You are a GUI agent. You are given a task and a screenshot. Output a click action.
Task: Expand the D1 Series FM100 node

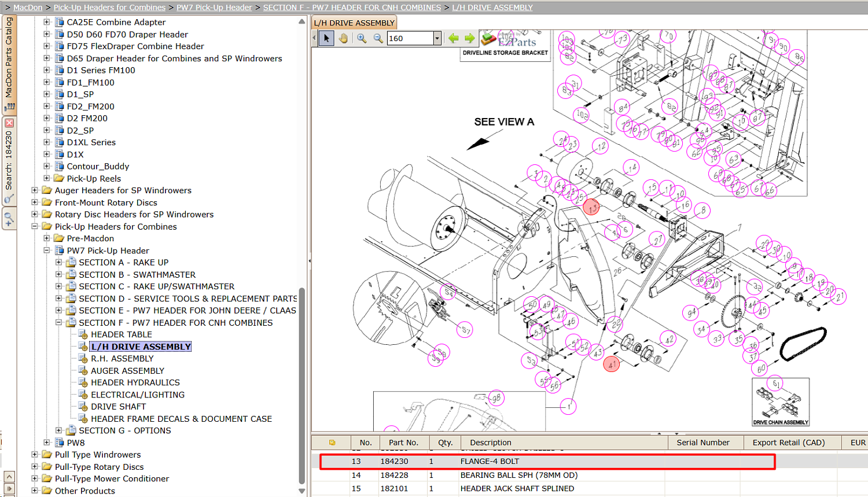(x=47, y=70)
